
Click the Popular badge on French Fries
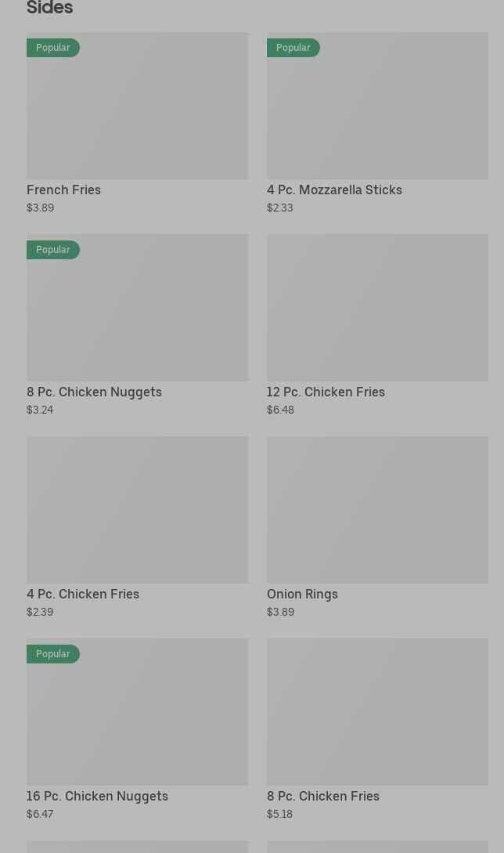tap(52, 48)
